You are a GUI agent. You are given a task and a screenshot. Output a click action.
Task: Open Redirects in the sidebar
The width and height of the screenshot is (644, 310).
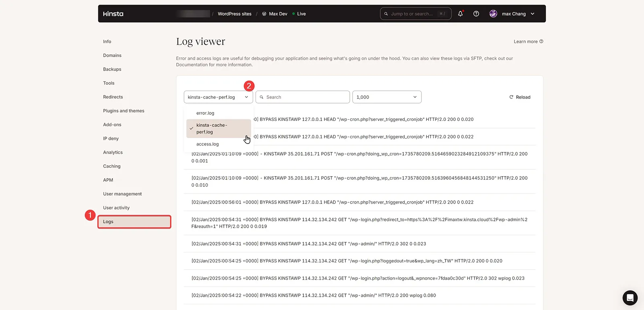(x=113, y=97)
